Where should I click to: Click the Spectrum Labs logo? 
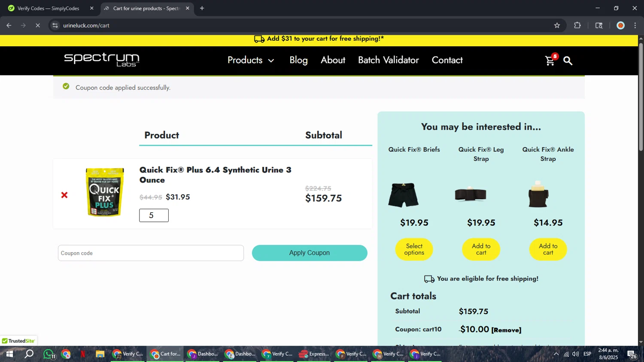(x=102, y=60)
